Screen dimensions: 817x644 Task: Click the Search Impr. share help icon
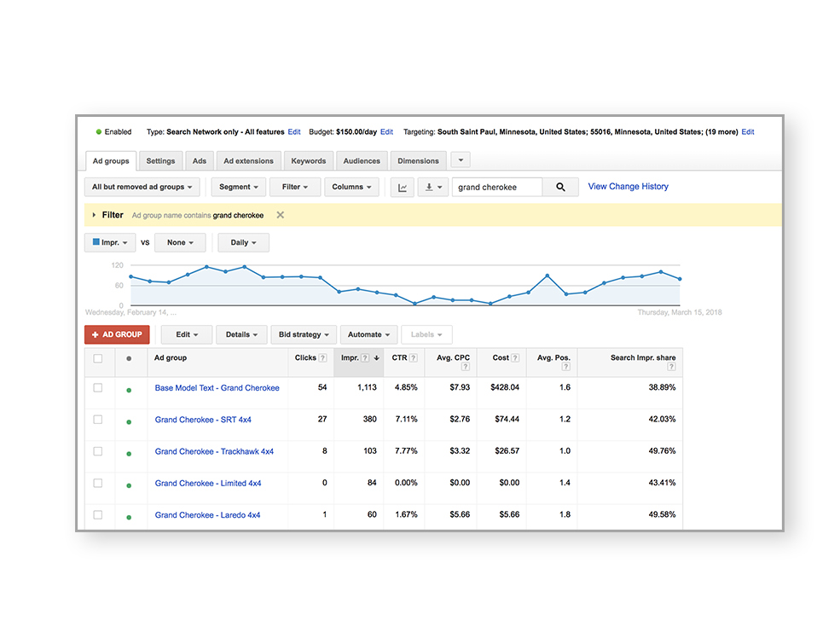click(672, 367)
